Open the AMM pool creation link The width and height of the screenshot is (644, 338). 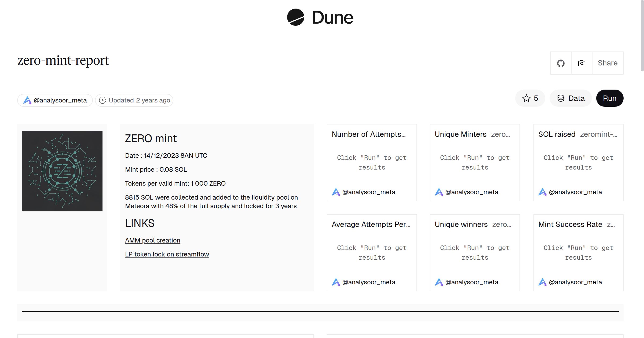coord(152,240)
